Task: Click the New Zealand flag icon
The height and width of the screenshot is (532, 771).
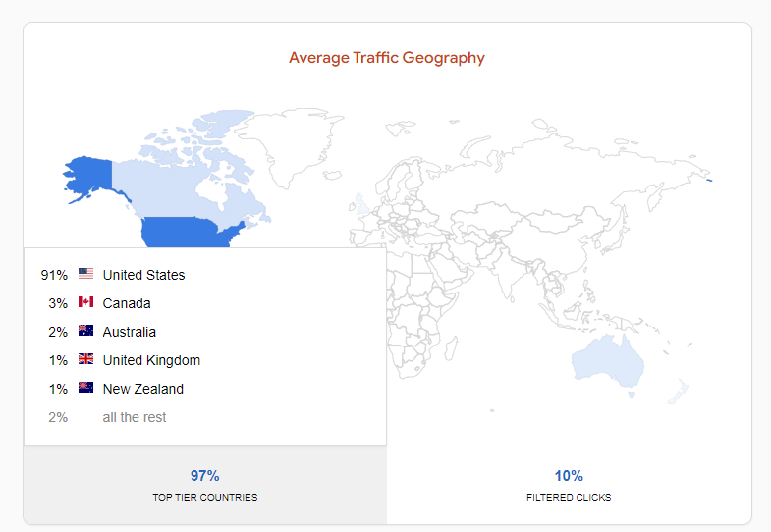Action: [x=85, y=387]
